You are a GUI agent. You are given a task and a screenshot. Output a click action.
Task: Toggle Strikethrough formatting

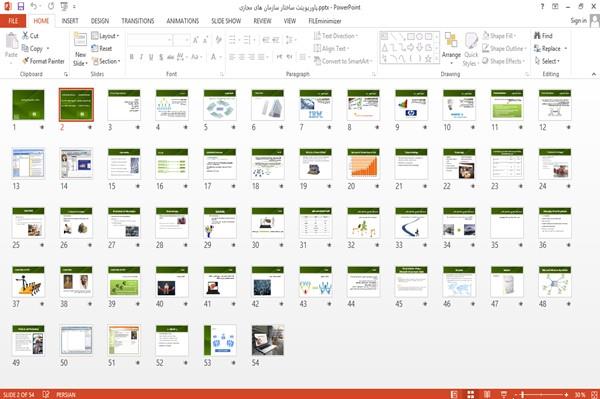point(170,57)
